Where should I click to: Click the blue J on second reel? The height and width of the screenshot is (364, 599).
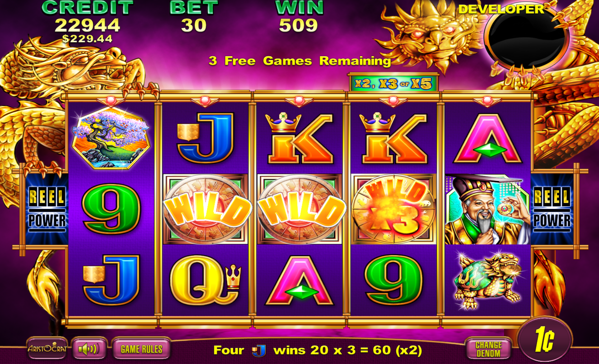(x=205, y=138)
